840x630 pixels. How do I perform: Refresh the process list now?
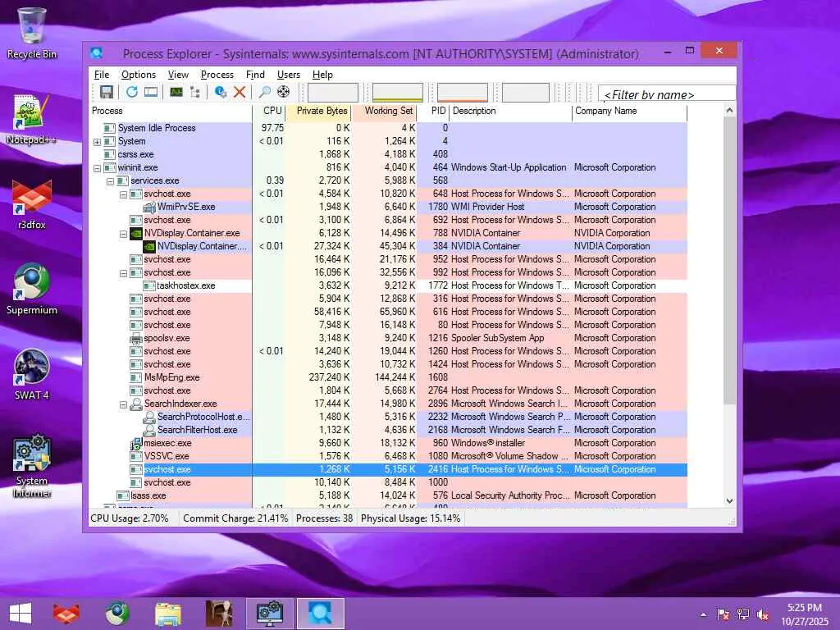tap(132, 92)
